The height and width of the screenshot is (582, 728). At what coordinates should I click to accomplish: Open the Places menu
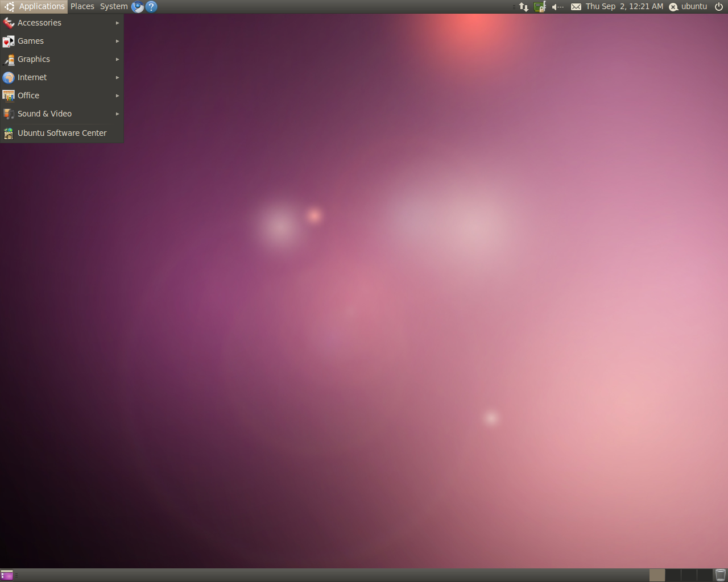coord(82,6)
